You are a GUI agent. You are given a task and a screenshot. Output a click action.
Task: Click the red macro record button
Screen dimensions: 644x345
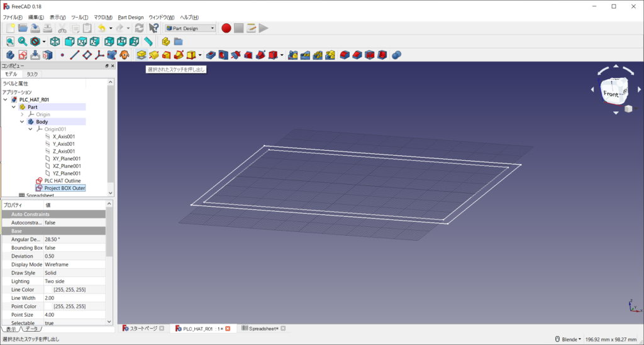tap(226, 28)
